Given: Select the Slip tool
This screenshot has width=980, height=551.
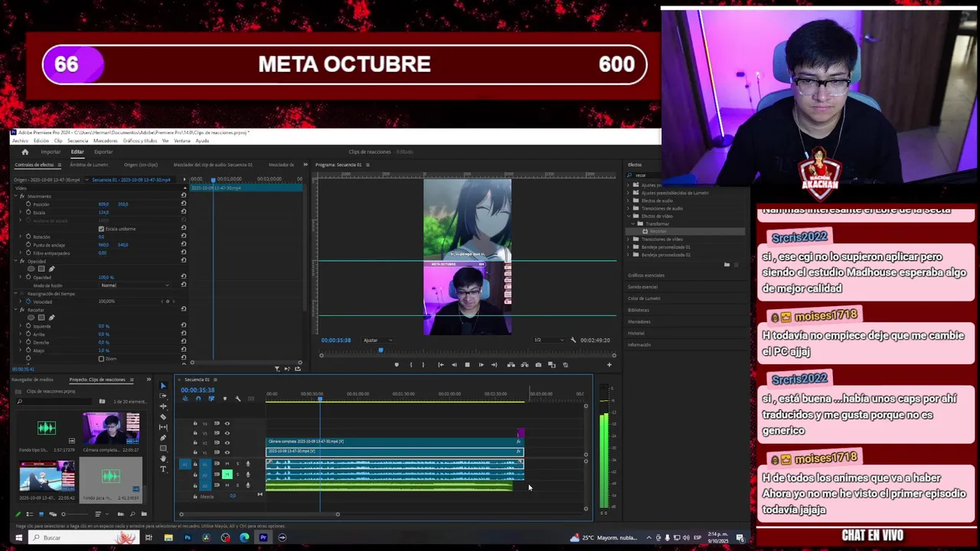Looking at the screenshot, I should click(x=163, y=427).
